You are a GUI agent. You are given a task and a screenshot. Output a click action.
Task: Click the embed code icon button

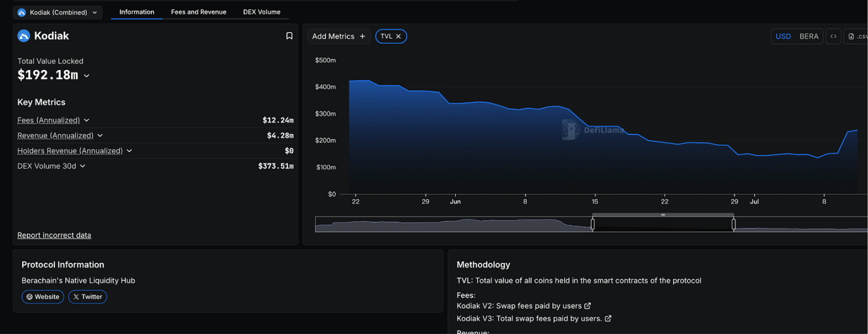tap(833, 36)
